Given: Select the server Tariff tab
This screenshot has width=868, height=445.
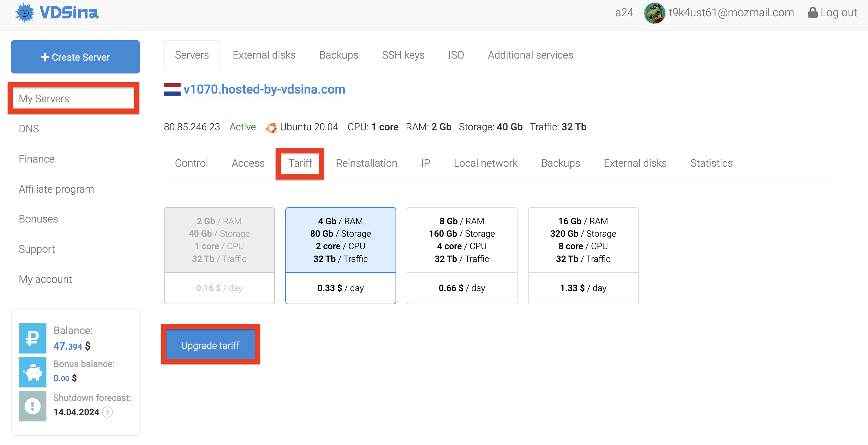Looking at the screenshot, I should [300, 163].
